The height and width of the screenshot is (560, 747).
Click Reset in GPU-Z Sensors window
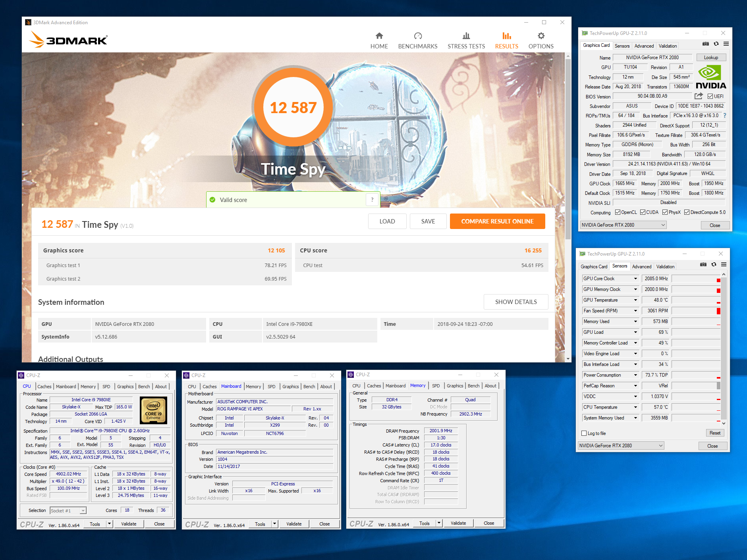coord(715,433)
